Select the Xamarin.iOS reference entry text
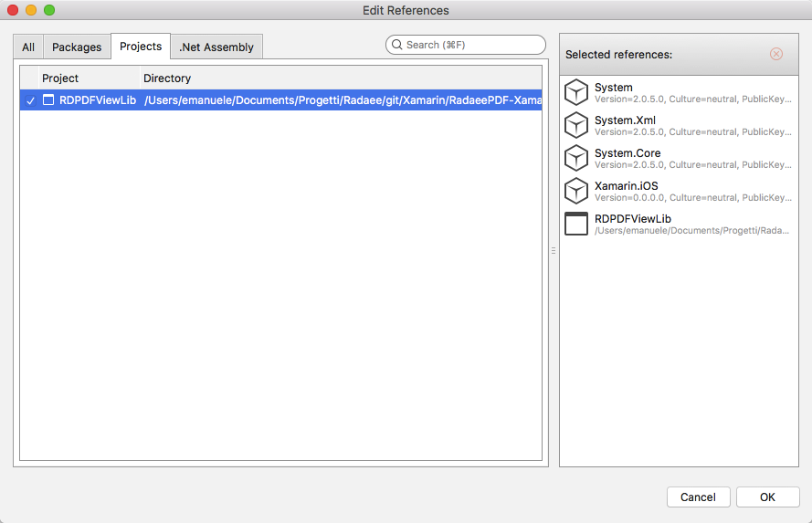Screen dimensions: 812x523 (626, 186)
